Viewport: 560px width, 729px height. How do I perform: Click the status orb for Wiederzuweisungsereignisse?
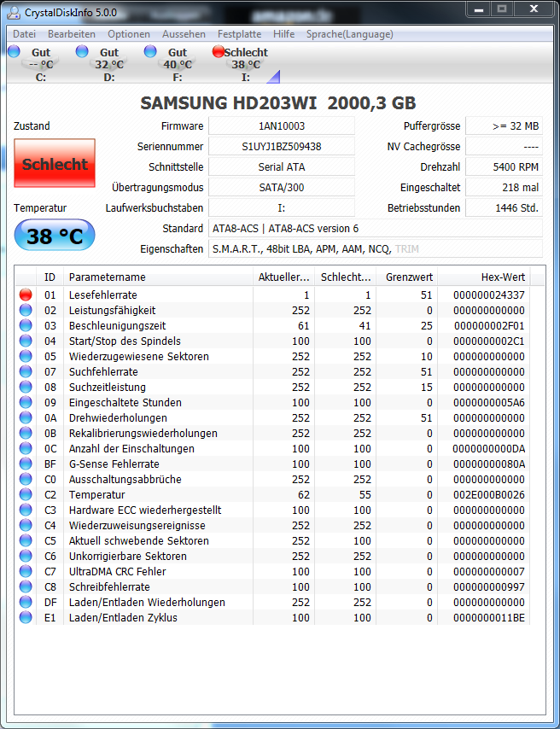pyautogui.click(x=26, y=525)
